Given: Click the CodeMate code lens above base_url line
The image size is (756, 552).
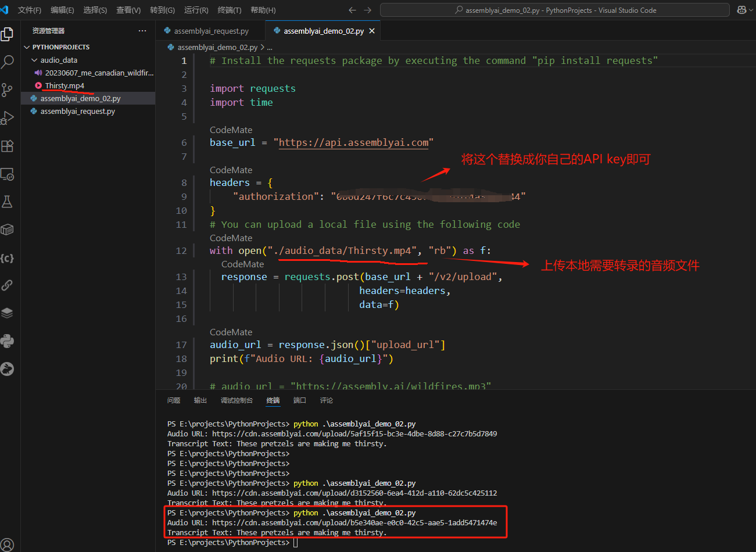Looking at the screenshot, I should [231, 130].
